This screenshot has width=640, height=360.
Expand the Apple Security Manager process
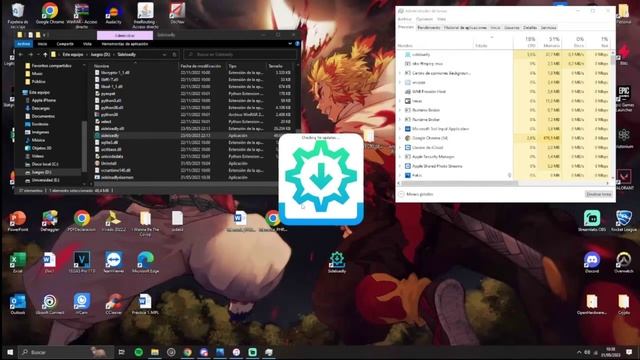tap(400, 157)
